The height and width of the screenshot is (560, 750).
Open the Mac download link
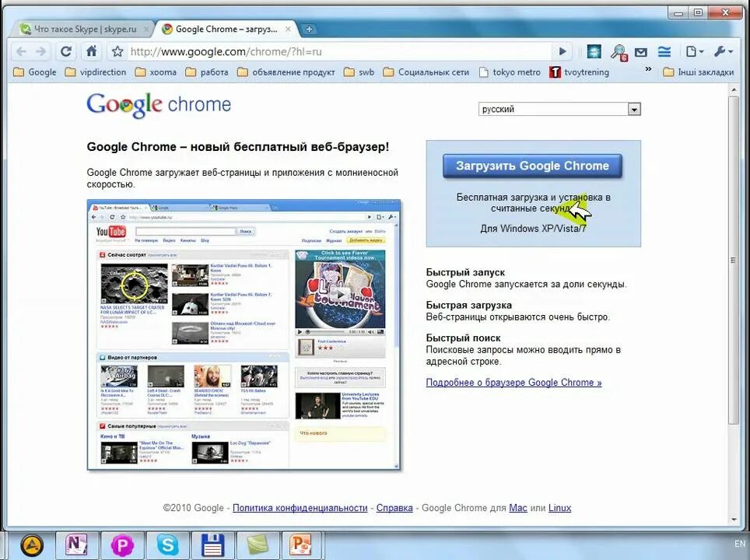click(x=518, y=508)
